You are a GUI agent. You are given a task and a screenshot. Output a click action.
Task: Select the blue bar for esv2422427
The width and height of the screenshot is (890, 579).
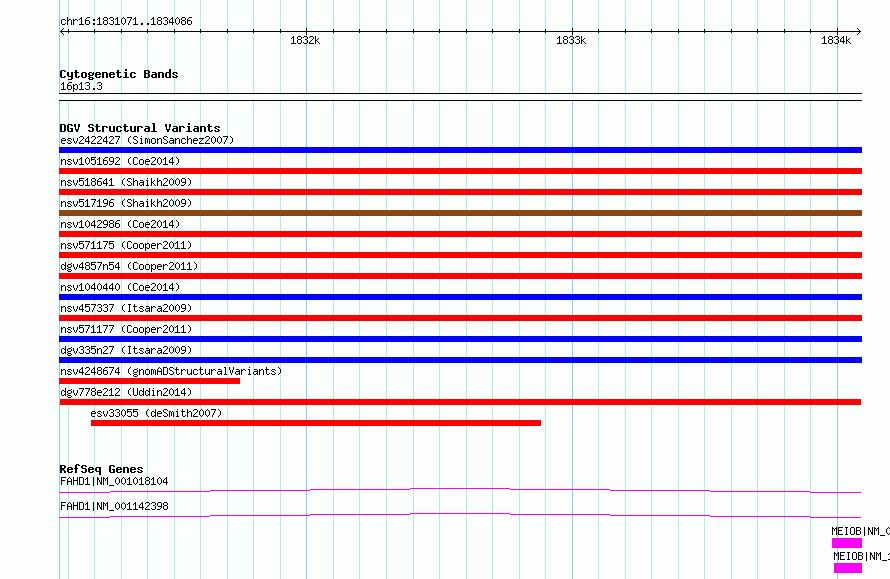(x=460, y=150)
